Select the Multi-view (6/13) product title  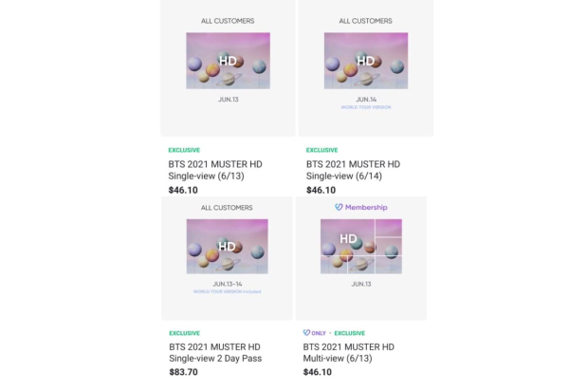point(348,353)
